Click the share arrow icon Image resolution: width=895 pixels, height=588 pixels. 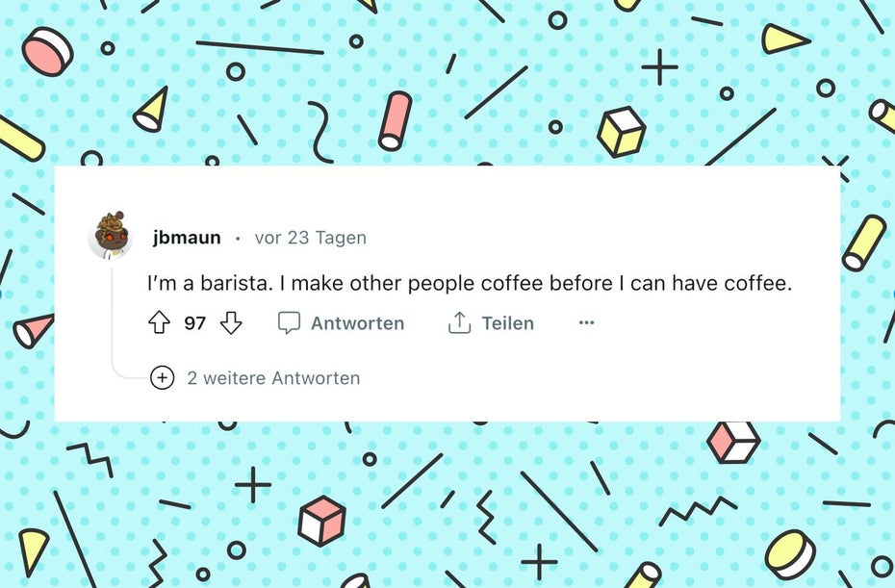tap(460, 323)
